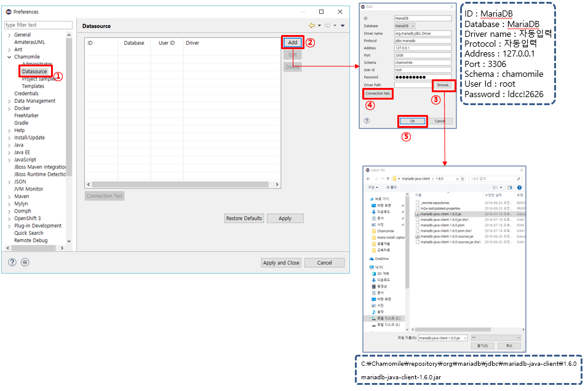Click the help question mark icon in Preferences
This screenshot has width=588, height=391.
12,262
